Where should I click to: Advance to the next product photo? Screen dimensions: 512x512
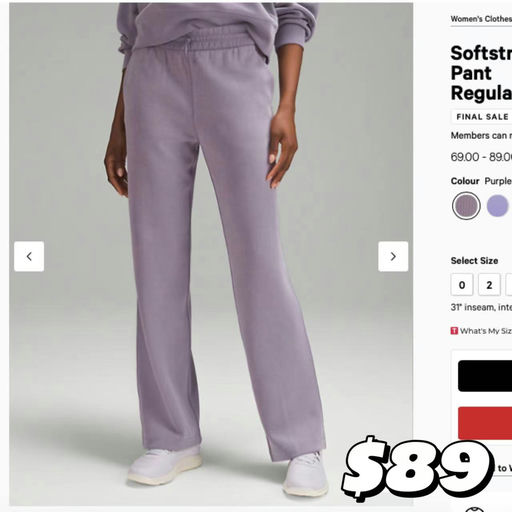[393, 256]
